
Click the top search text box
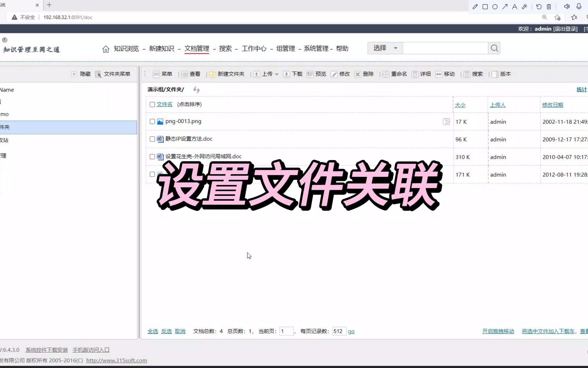[445, 48]
